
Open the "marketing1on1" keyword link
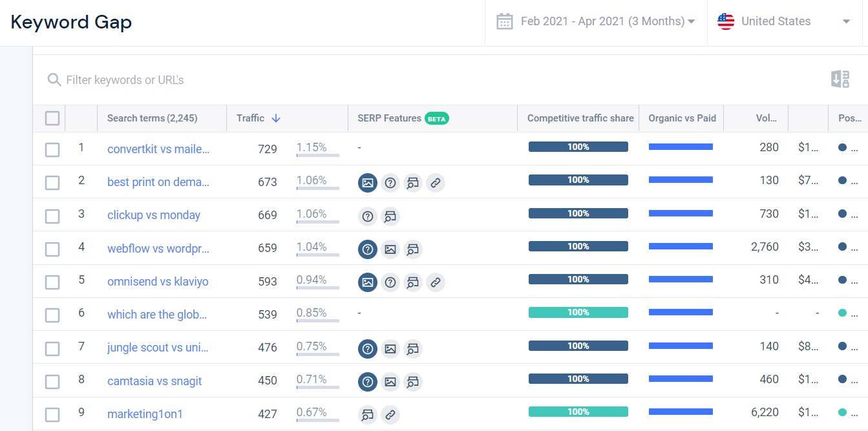coord(145,414)
